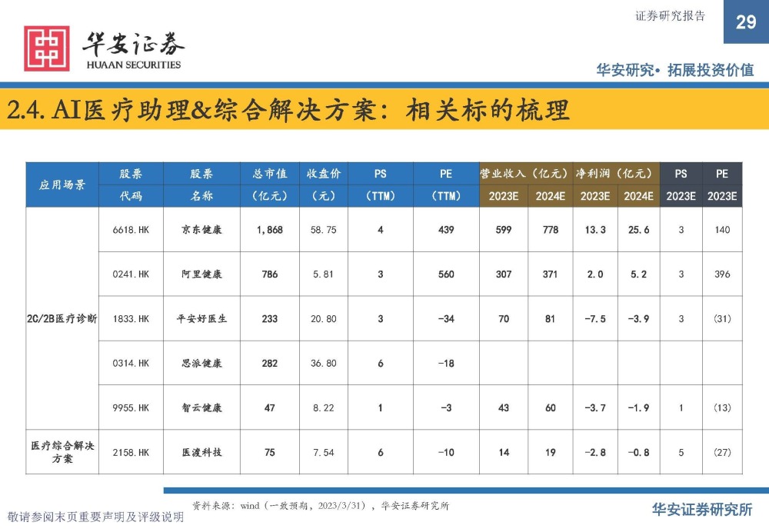Screen dimensions: 769x532
Task: Click the stock name '智云健康'
Action: tap(201, 408)
